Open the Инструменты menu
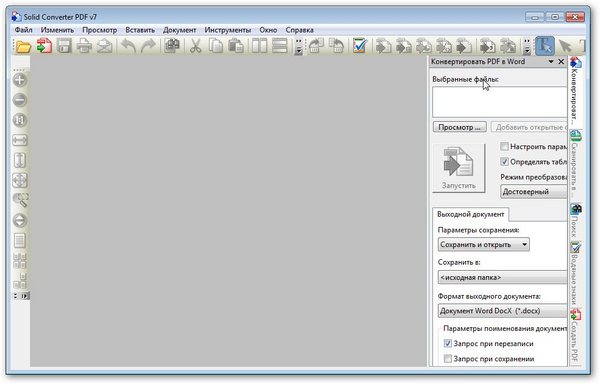 point(228,30)
